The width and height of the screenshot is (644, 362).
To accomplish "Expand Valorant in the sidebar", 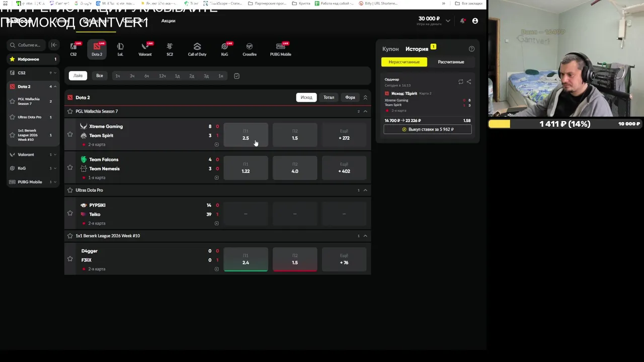I will click(x=55, y=155).
